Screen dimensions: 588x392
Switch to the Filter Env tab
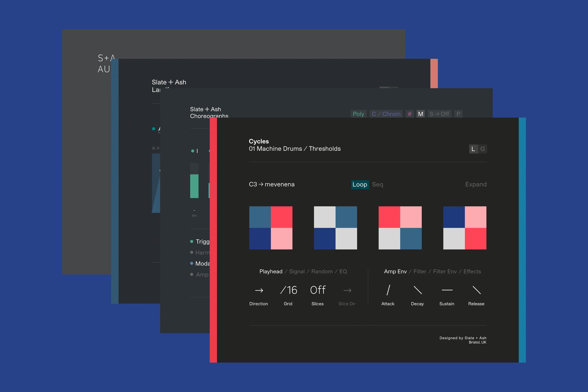tap(445, 271)
